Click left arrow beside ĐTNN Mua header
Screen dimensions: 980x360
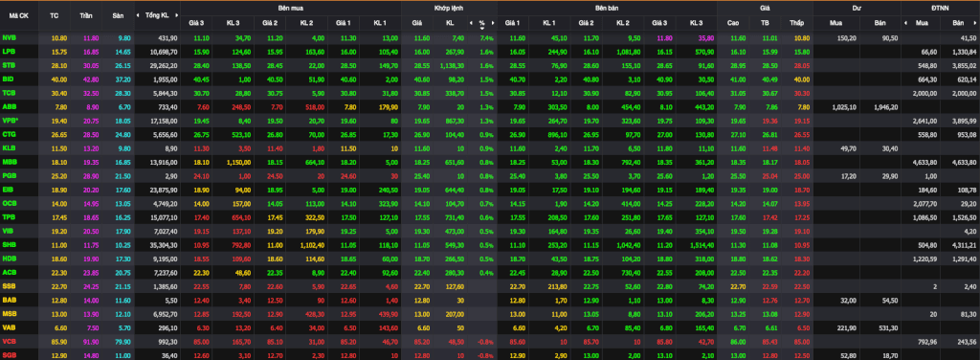pyautogui.click(x=906, y=23)
